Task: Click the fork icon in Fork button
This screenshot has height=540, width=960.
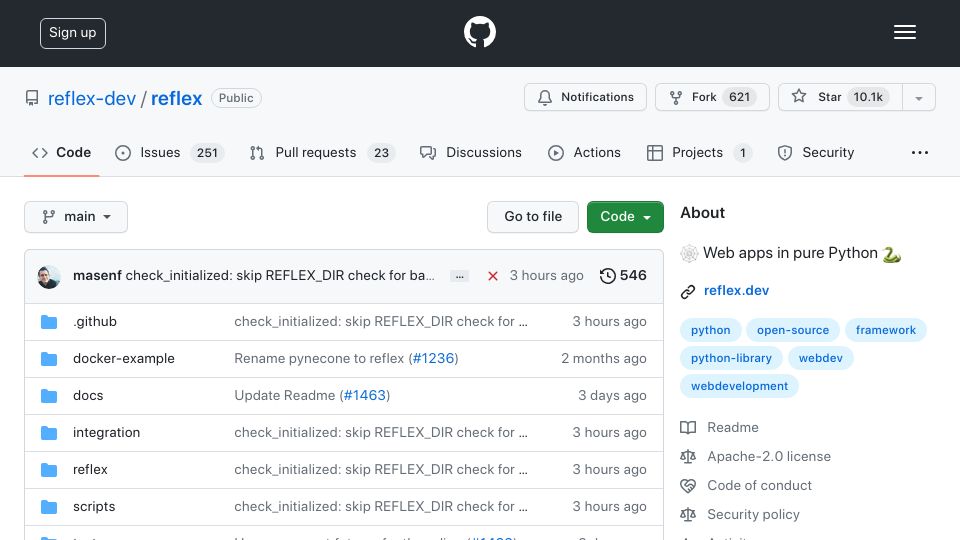Action: pos(676,97)
